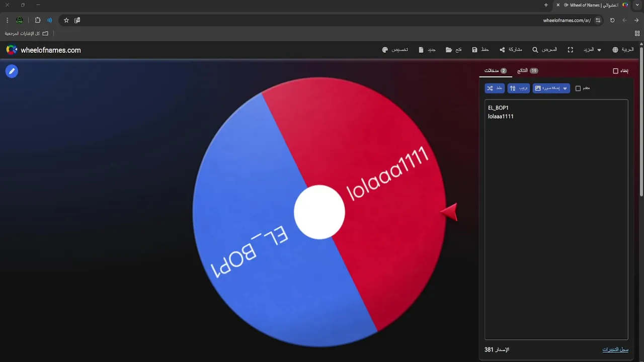Open the tab search dropdown arrow
The height and width of the screenshot is (362, 644).
tap(637, 5)
